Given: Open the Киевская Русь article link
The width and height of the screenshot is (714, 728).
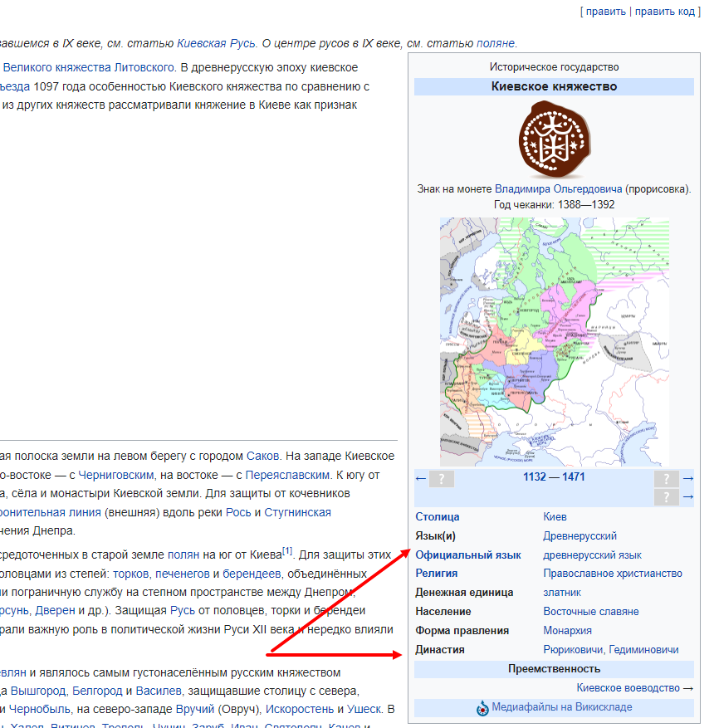Looking at the screenshot, I should click(216, 43).
